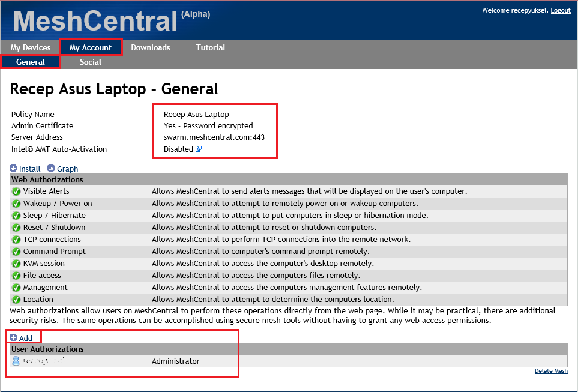
Task: Toggle the TCP connections checkmark
Action: pyautogui.click(x=16, y=240)
